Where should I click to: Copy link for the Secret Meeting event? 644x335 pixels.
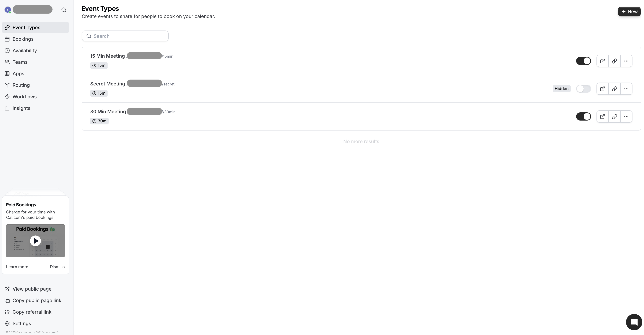click(x=614, y=89)
